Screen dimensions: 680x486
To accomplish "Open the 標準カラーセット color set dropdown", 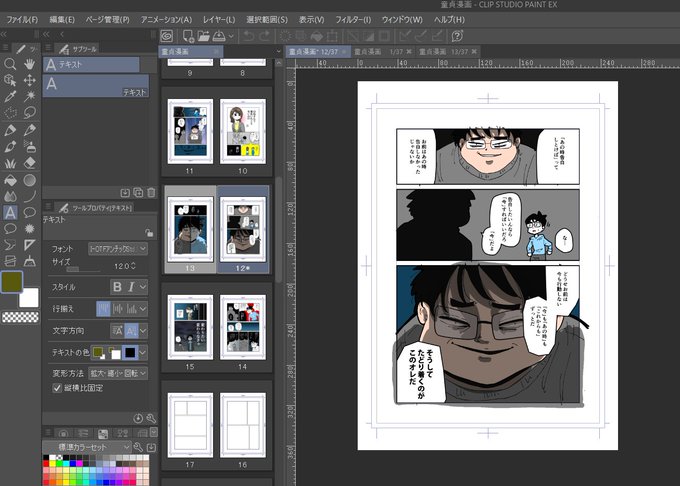I will 87,447.
